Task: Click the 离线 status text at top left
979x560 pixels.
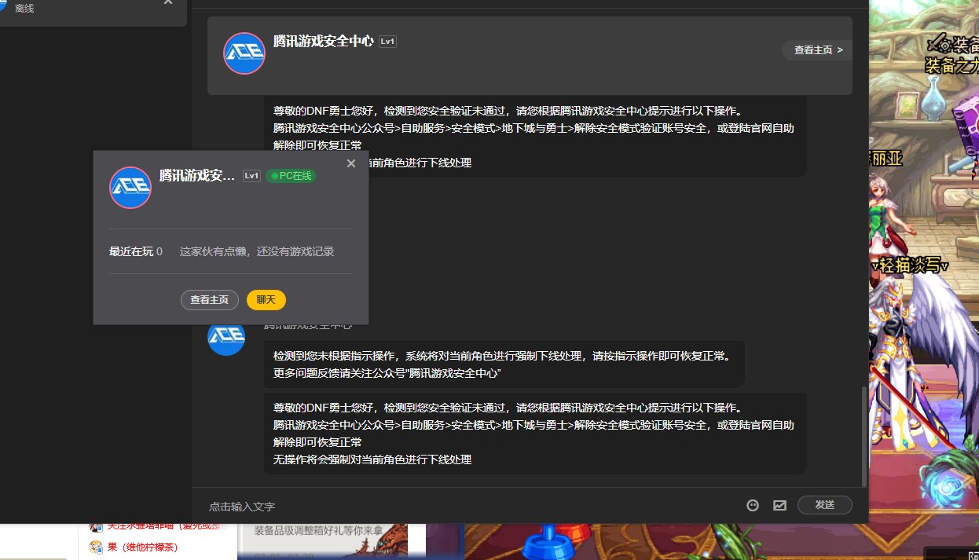Action: [x=24, y=9]
